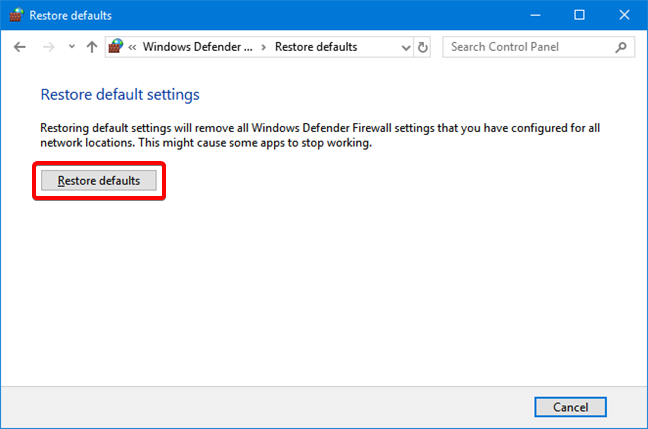Expand the hidden breadcrumb path chevrons
The image size is (648, 429).
pyautogui.click(x=132, y=48)
